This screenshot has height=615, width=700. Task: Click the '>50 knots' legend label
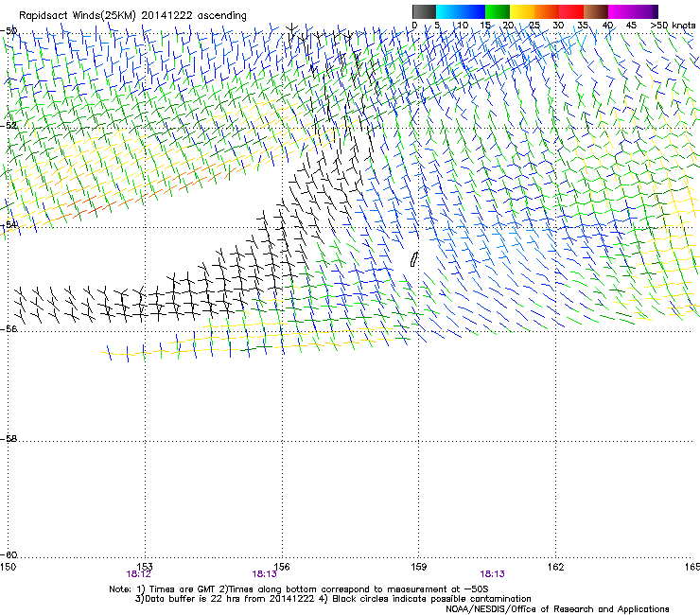673,26
